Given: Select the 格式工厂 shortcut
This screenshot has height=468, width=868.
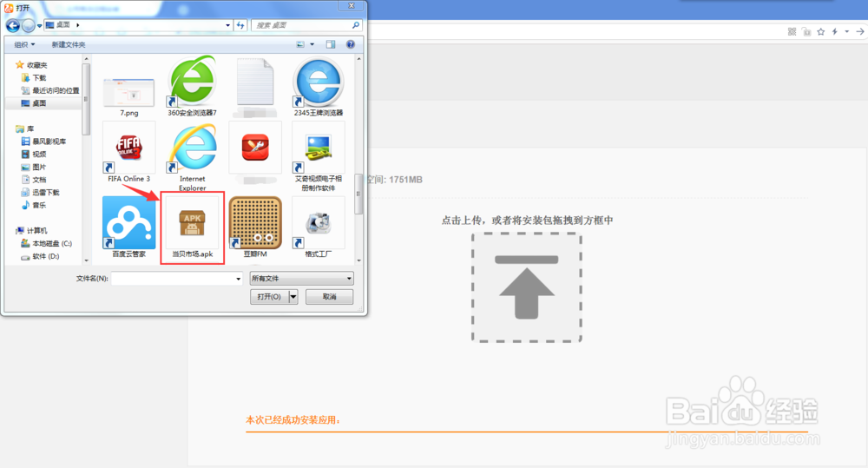Looking at the screenshot, I should [x=319, y=227].
